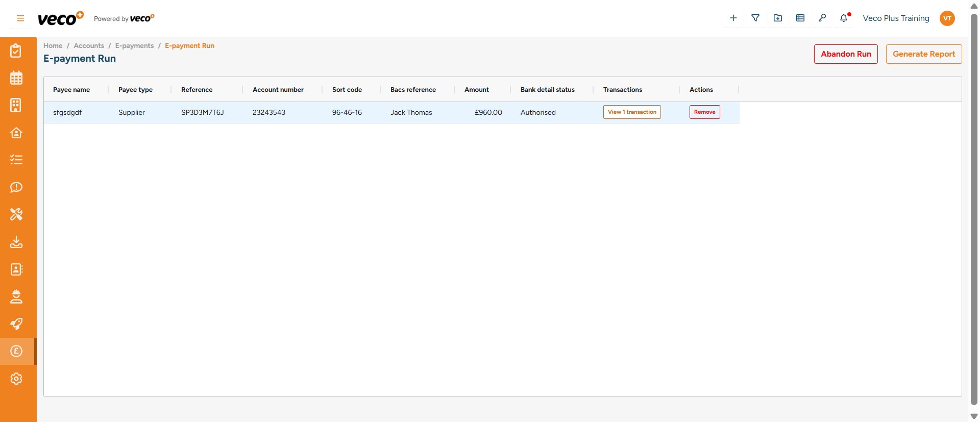The height and width of the screenshot is (422, 980).
Task: Open the table list icon in header
Action: (800, 18)
